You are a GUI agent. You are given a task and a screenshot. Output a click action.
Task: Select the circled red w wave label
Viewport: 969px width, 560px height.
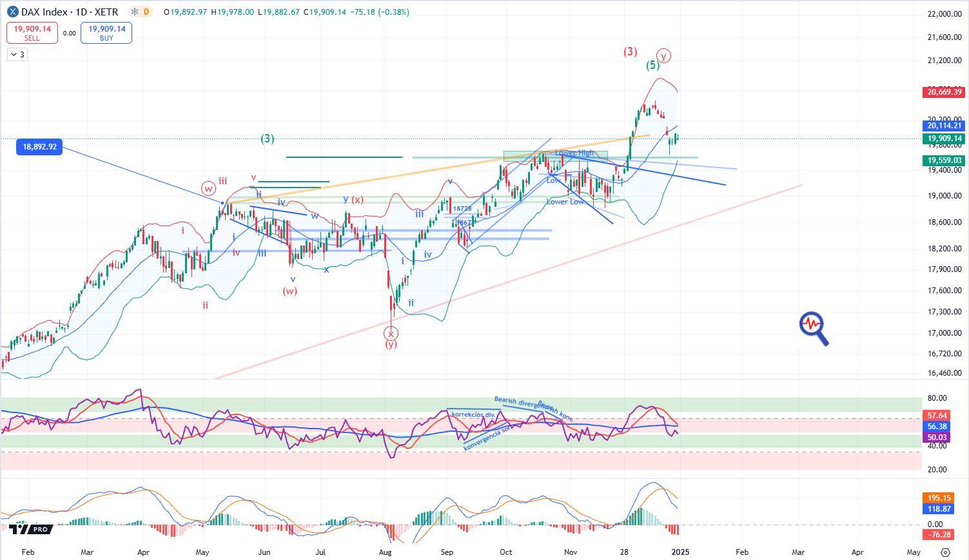(208, 188)
